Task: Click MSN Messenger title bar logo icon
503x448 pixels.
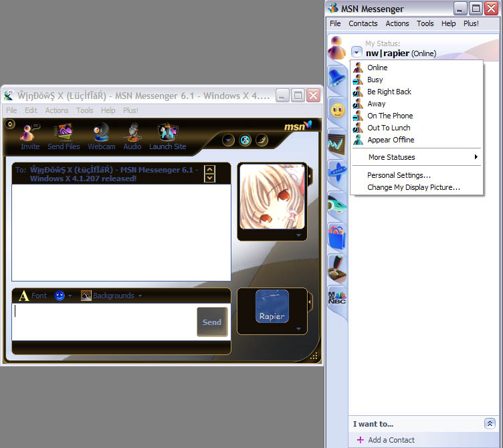Action: tap(333, 8)
